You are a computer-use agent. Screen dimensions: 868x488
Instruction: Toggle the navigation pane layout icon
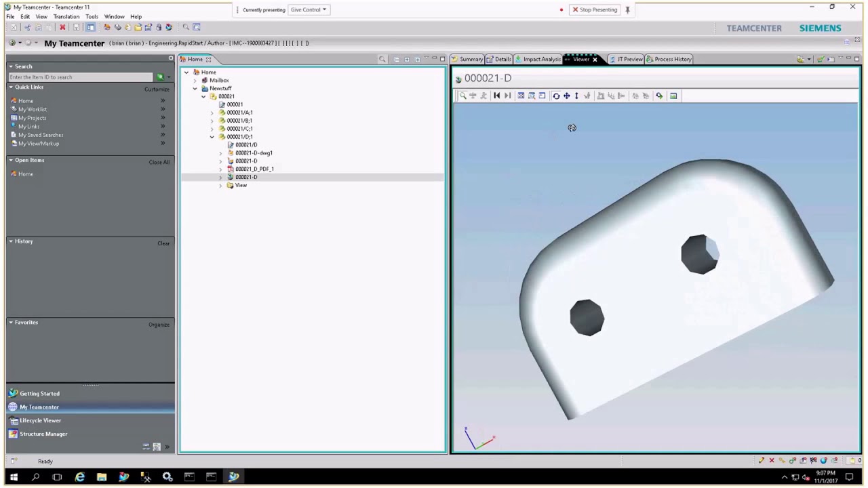tap(90, 27)
